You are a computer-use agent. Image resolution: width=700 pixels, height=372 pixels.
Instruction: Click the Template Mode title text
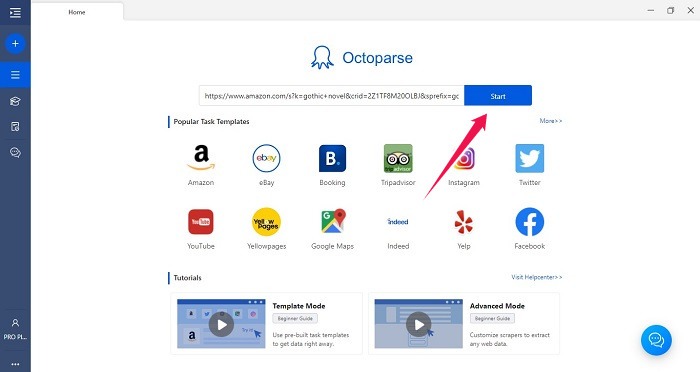[x=299, y=306]
